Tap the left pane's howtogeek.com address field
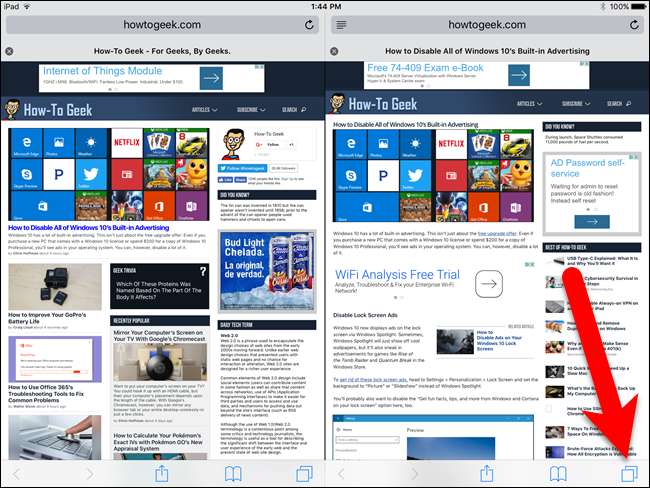This screenshot has width=650, height=488. [x=162, y=22]
